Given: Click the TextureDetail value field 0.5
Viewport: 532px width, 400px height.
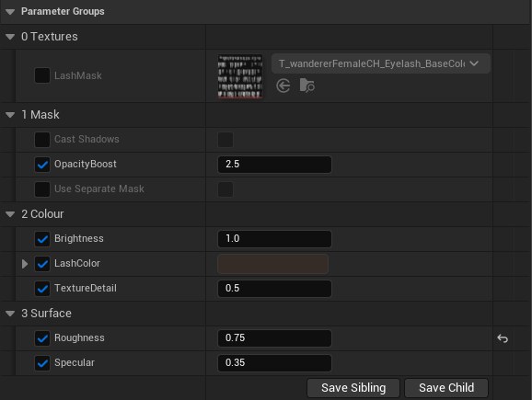Looking at the screenshot, I should 274,289.
